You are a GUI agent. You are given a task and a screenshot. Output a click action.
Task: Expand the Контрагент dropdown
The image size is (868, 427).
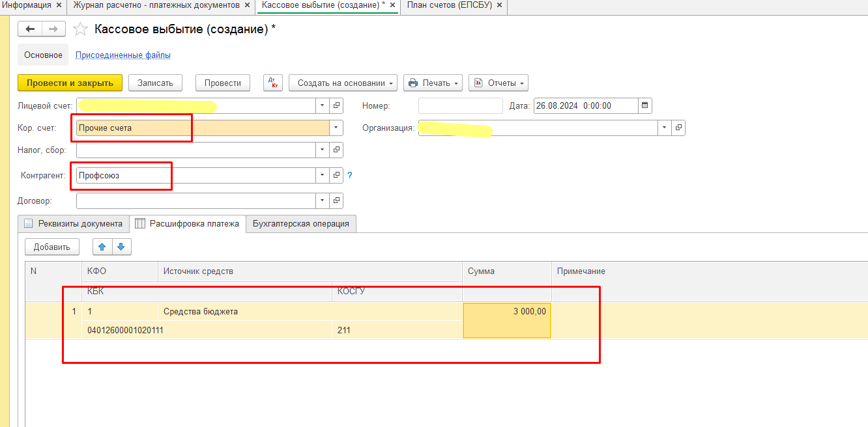[x=323, y=175]
